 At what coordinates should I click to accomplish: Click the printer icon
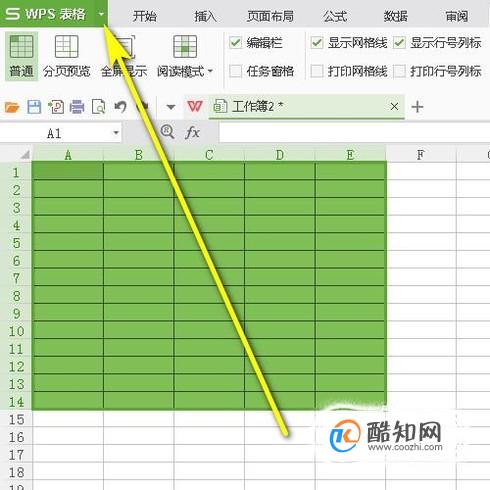pos(77,107)
